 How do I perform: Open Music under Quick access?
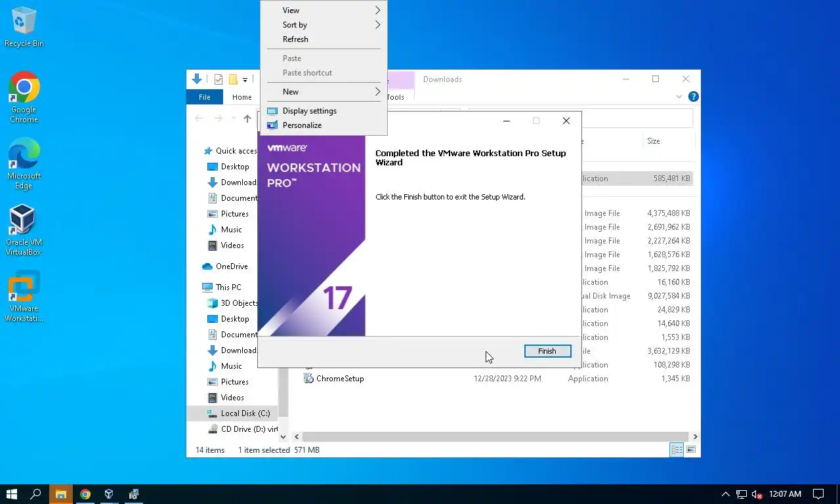(225, 230)
